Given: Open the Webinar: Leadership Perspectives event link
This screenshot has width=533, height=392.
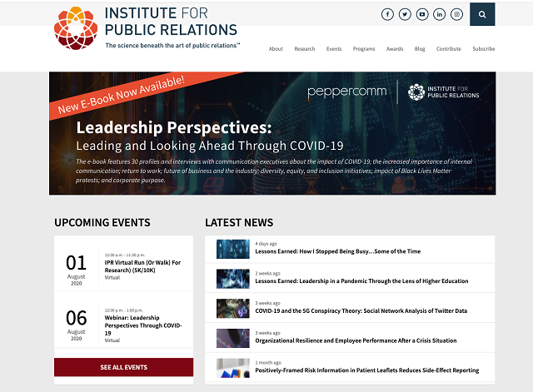Looking at the screenshot, I should click(143, 325).
